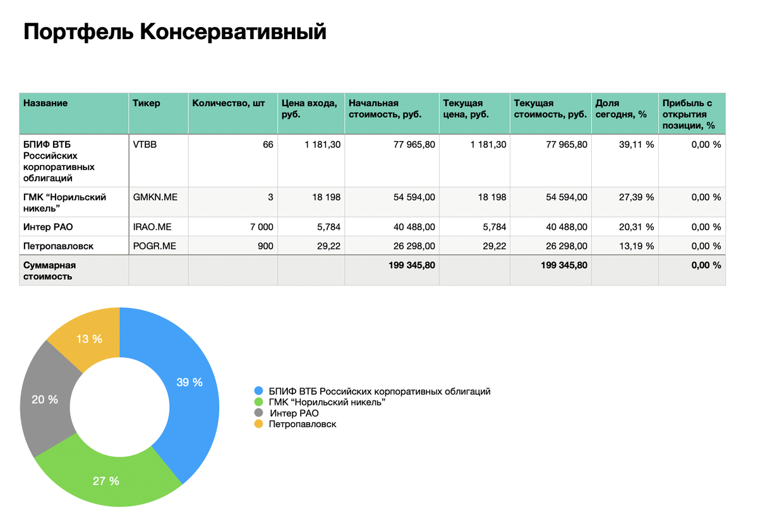Select the 'БПИФ ВТБ Российских корпоративных облигаций' table cell

[74, 160]
